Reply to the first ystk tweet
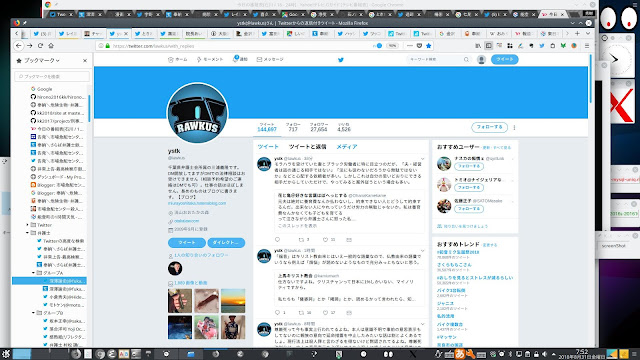The image size is (640, 360). coord(278,240)
